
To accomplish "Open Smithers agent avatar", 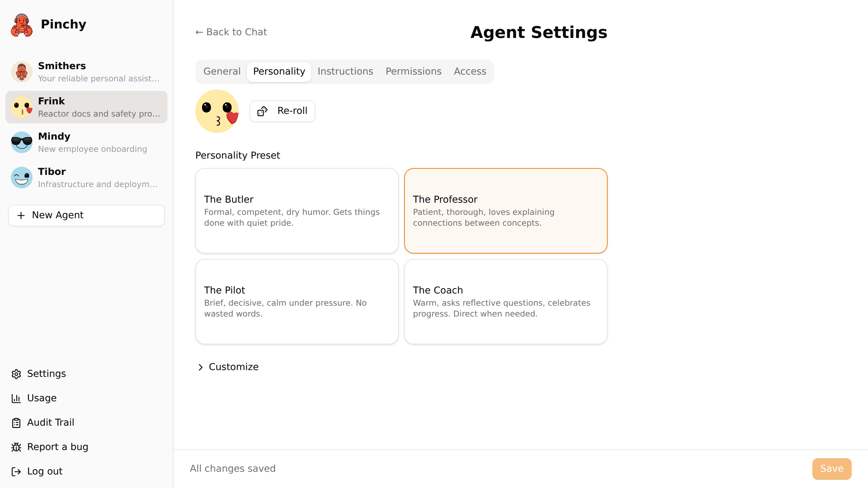I will point(21,72).
